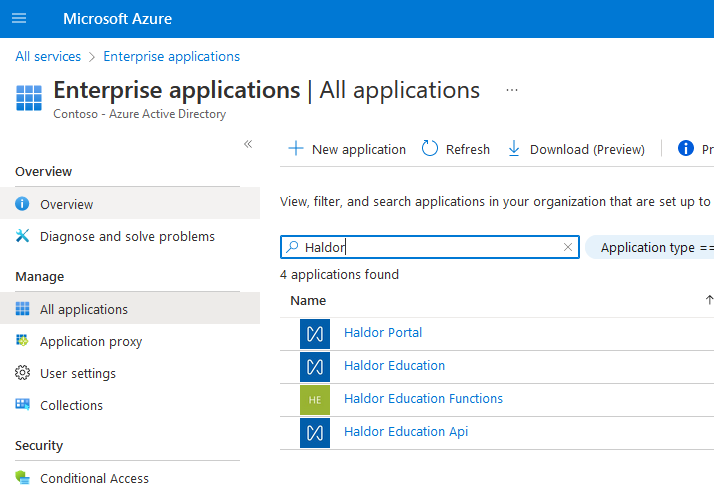Open Conditional Access page
The image size is (714, 487).
tap(130, 478)
